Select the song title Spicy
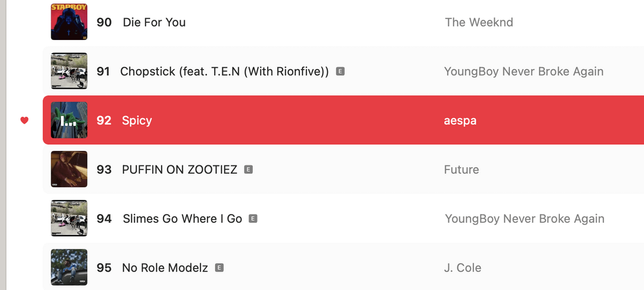 [137, 121]
